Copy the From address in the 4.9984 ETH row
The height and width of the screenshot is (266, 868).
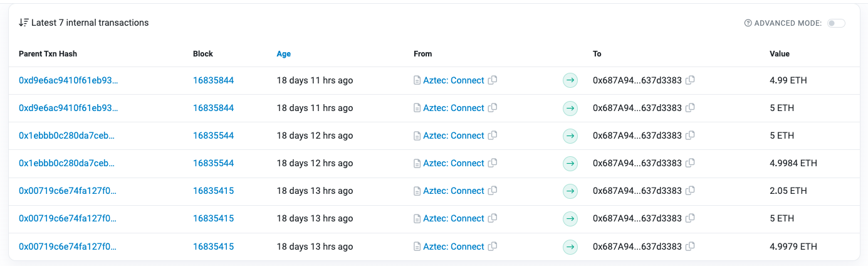pos(493,163)
